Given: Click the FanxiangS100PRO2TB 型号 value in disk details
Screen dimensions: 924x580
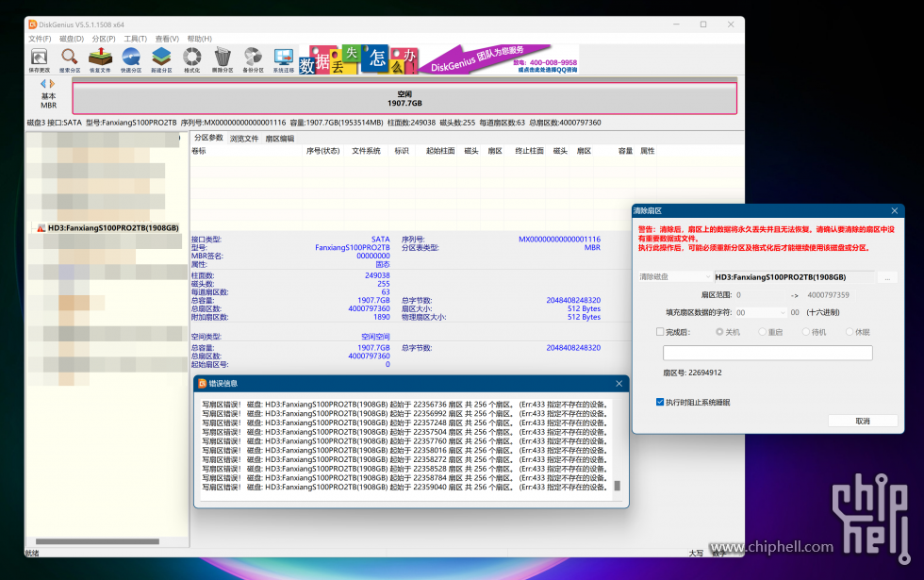Looking at the screenshot, I should pyautogui.click(x=353, y=247).
